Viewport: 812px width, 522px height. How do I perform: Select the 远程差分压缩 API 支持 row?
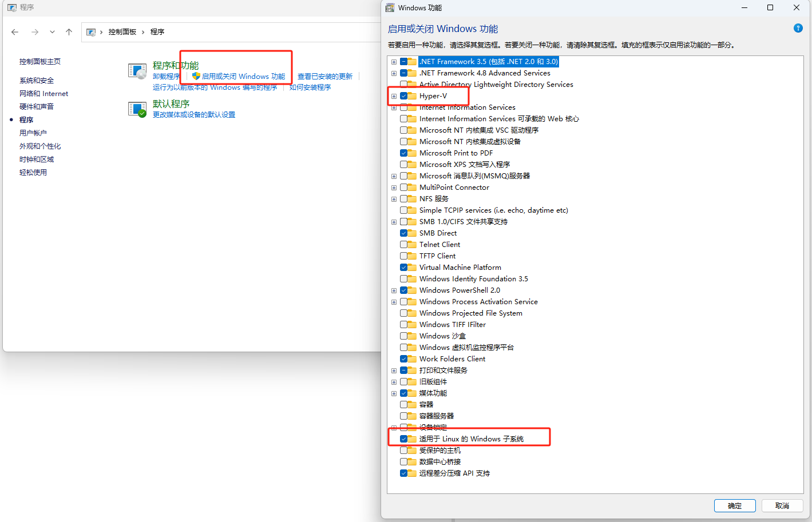[454, 473]
